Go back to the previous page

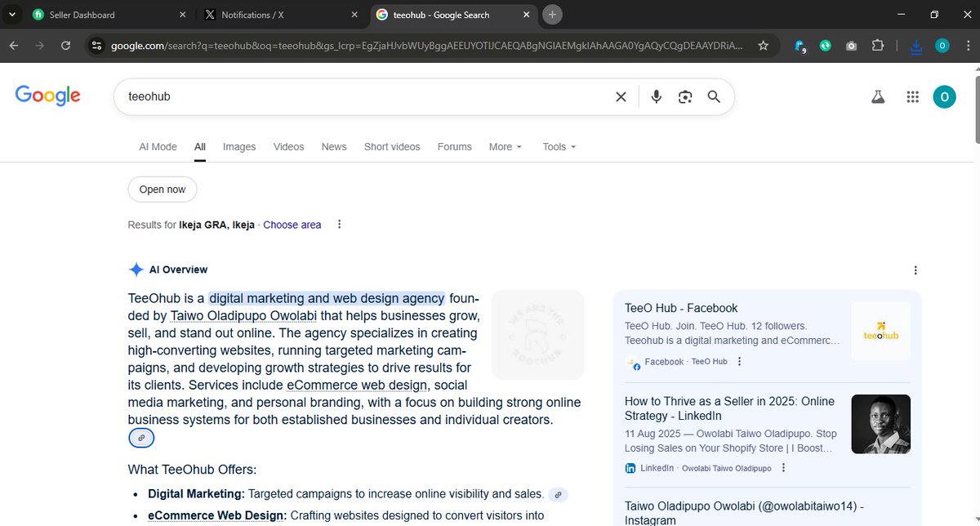(14, 46)
